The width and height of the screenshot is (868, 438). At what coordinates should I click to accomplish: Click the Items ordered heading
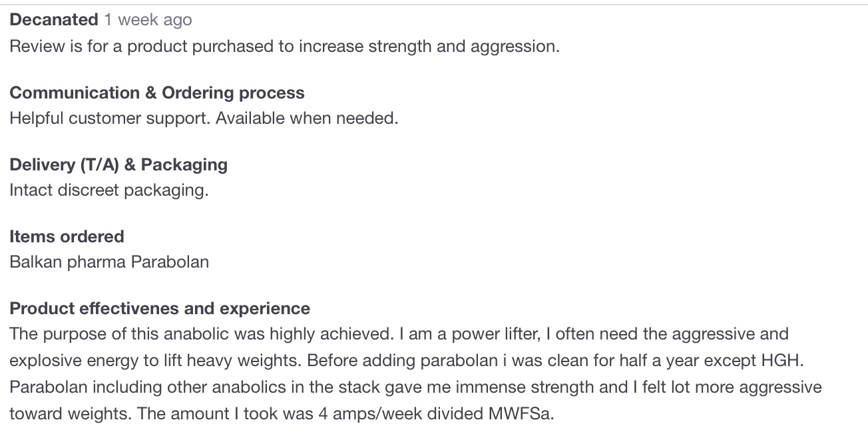(x=67, y=236)
